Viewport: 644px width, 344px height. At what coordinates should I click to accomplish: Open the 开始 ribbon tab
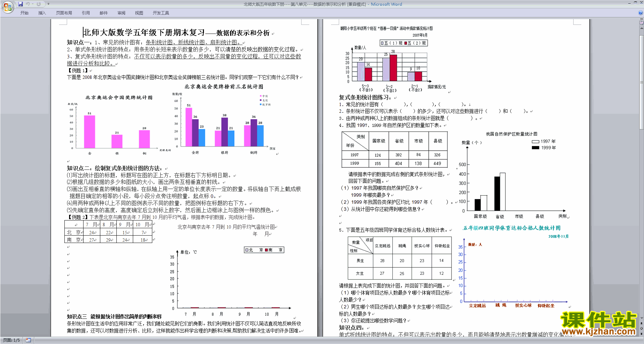pyautogui.click(x=24, y=13)
